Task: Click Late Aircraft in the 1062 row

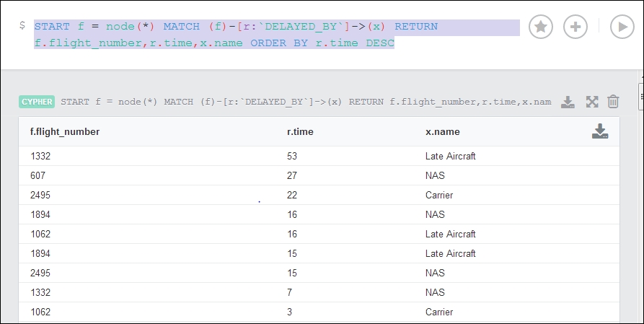Action: (451, 234)
